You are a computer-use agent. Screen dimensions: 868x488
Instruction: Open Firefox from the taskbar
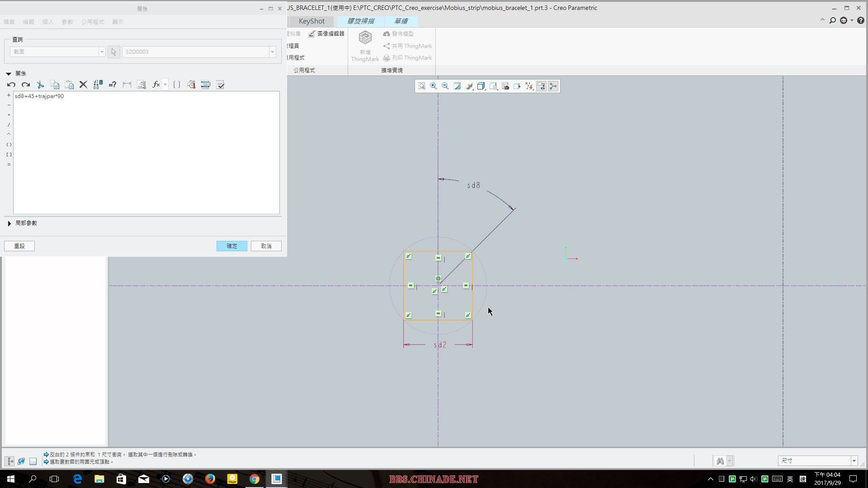click(x=210, y=479)
